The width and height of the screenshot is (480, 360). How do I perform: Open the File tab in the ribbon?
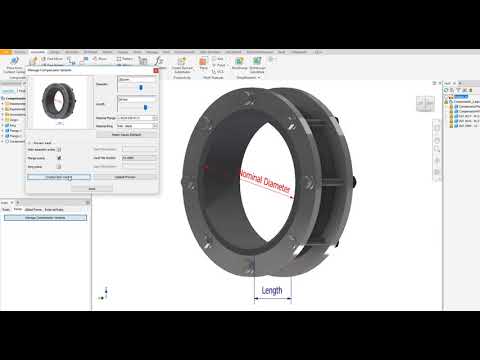point(6,52)
